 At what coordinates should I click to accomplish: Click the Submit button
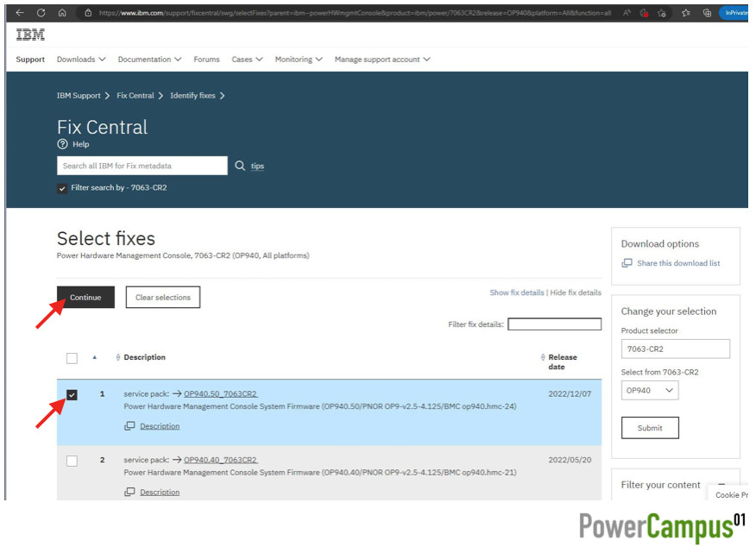tap(650, 428)
